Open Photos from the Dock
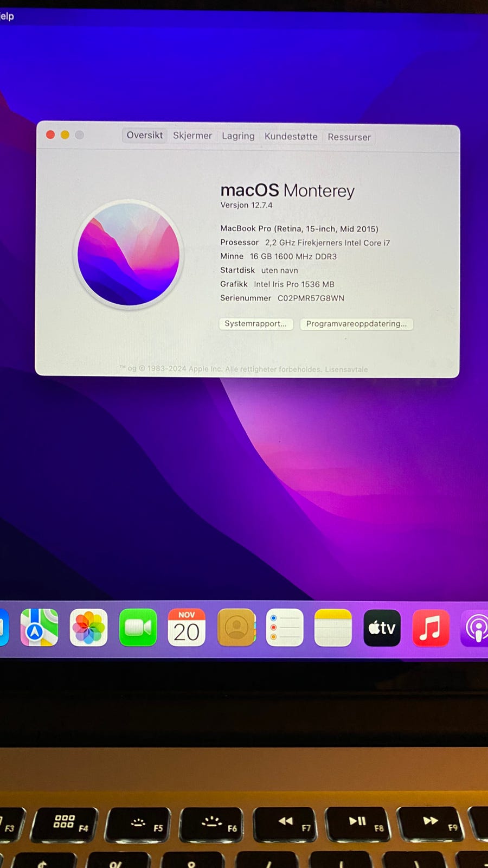The width and height of the screenshot is (488, 868). 88,628
